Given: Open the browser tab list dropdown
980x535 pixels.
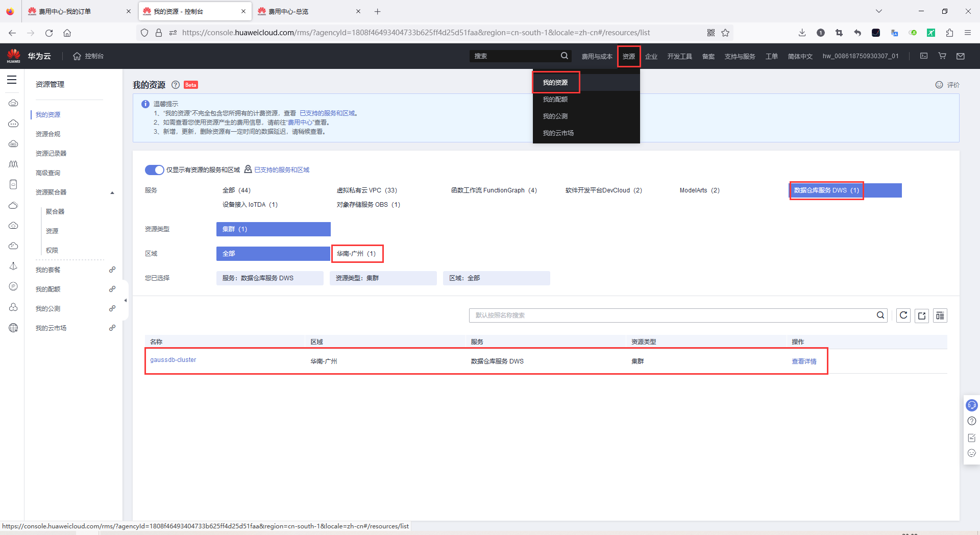Looking at the screenshot, I should 879,11.
